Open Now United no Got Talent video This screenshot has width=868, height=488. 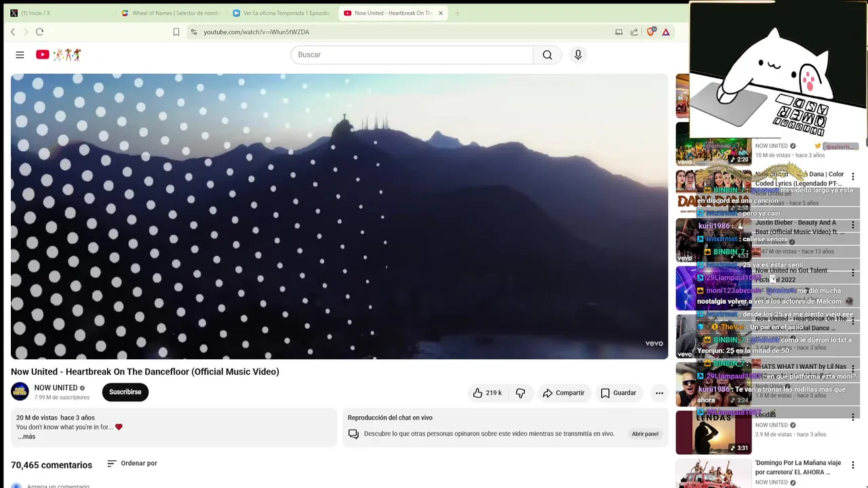pyautogui.click(x=791, y=275)
